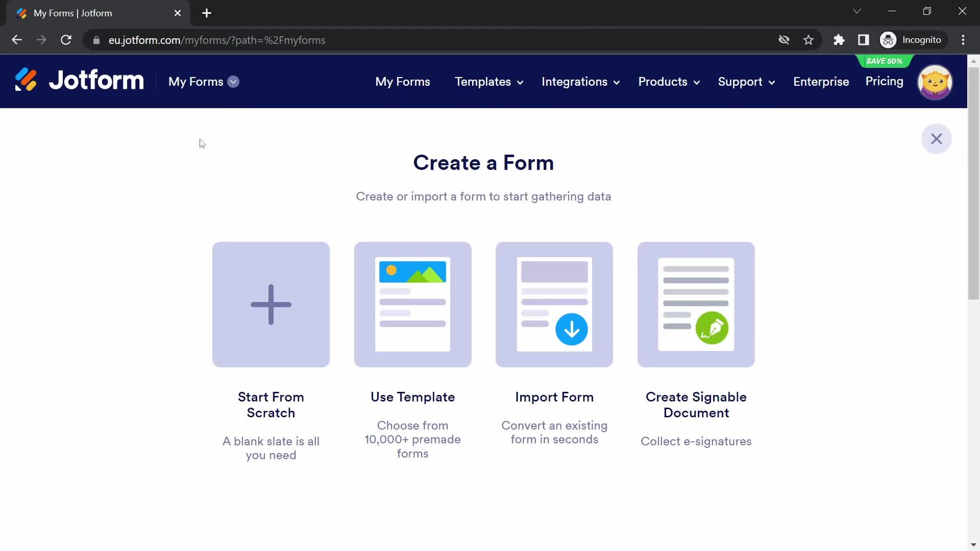The image size is (980, 551).
Task: Select the My Forms | Jotform tab
Action: 98,13
